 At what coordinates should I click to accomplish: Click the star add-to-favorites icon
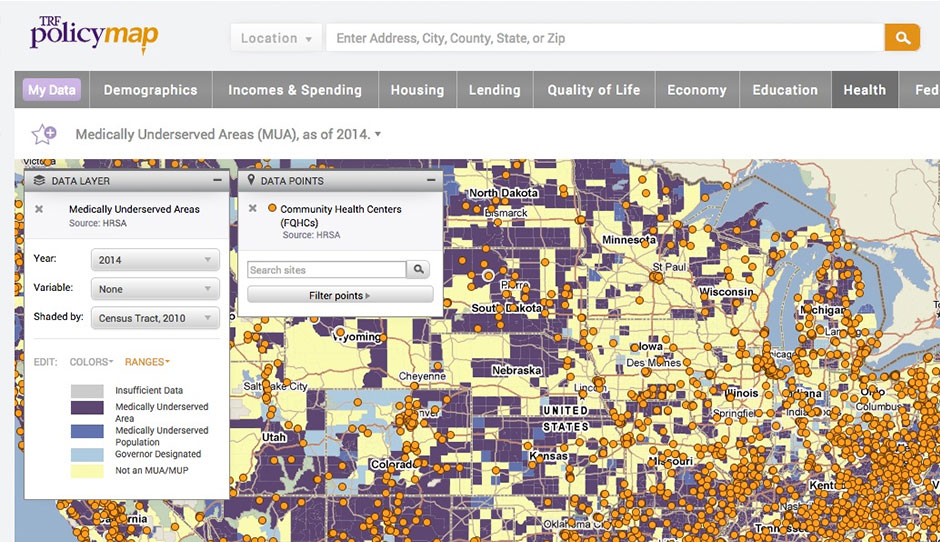click(43, 134)
